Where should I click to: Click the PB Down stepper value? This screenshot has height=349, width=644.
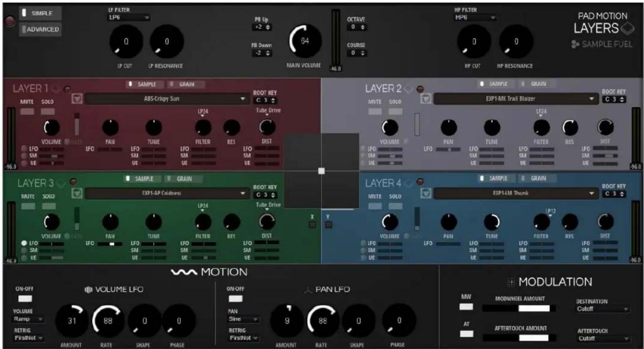262,53
